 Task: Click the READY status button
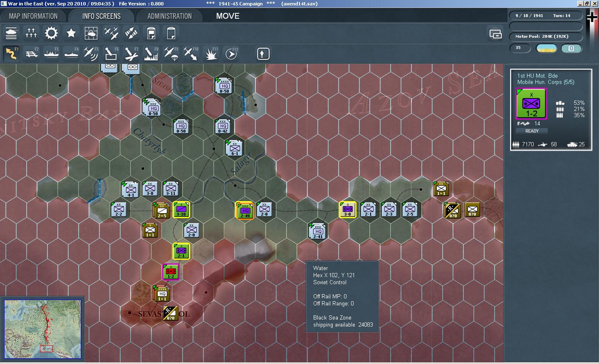[x=532, y=131]
